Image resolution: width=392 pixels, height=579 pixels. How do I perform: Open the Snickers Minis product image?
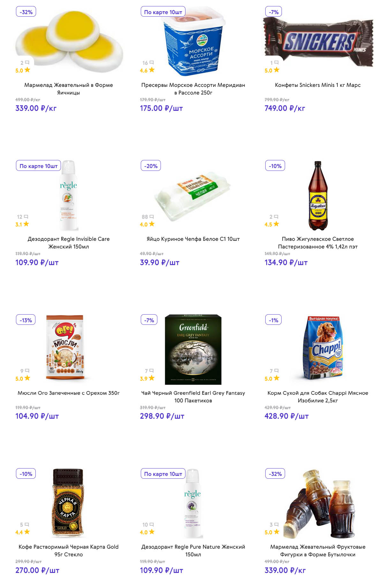318,42
